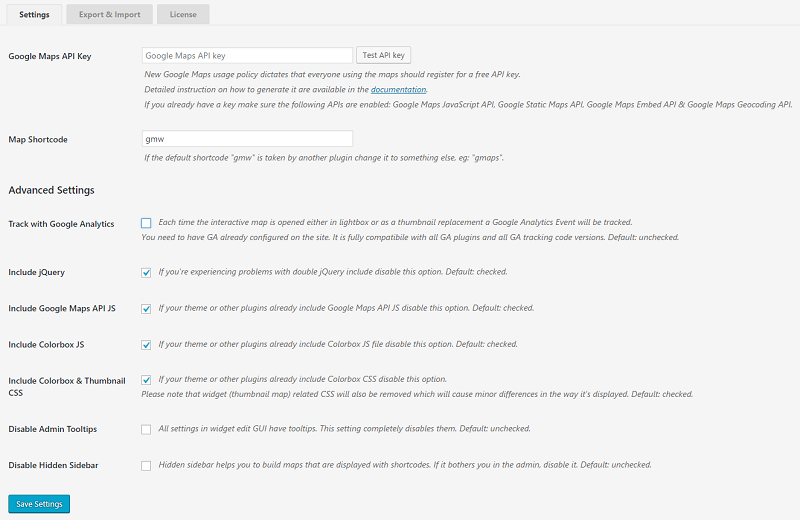
Task: Click the Google Maps API Key label
Action: pos(50,56)
